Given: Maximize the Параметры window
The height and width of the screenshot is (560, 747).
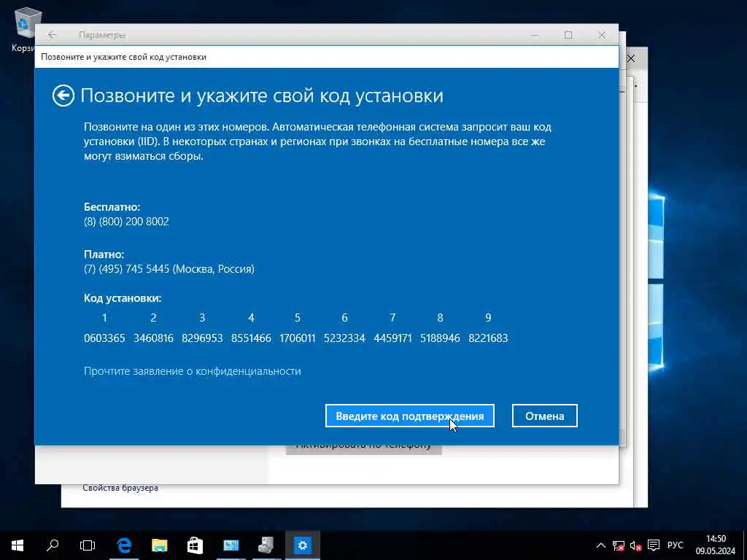Looking at the screenshot, I should [568, 35].
